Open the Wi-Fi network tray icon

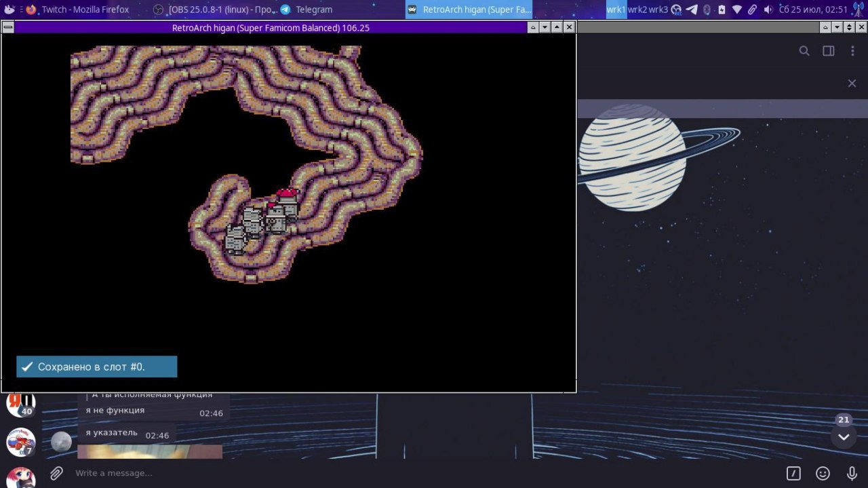click(x=737, y=10)
